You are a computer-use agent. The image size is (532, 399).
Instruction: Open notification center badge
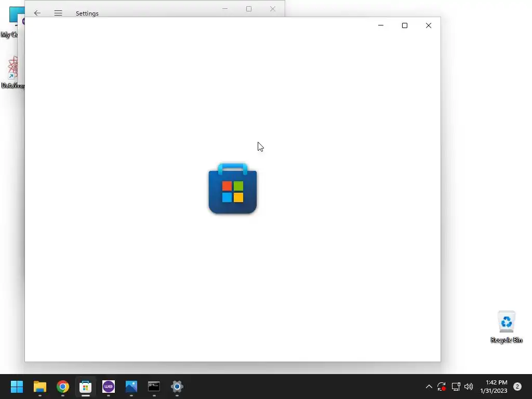coord(517,387)
